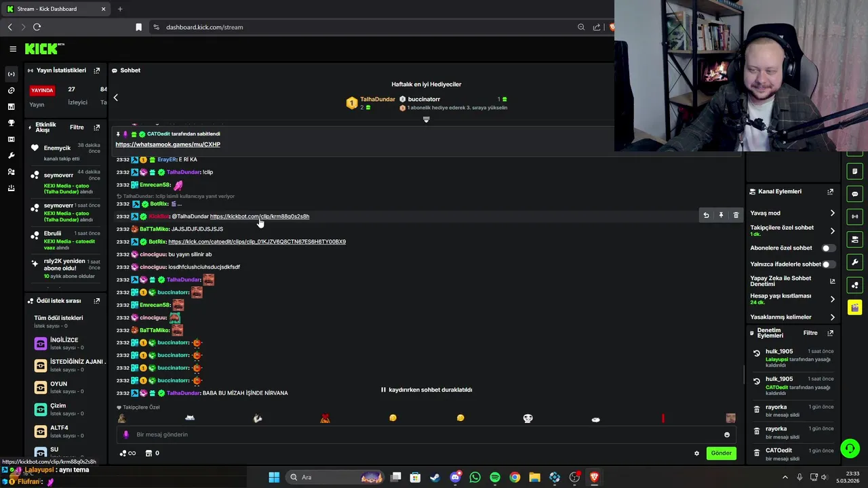
Task: Toggle Abonelere özel sohbet switch
Action: [x=829, y=248]
